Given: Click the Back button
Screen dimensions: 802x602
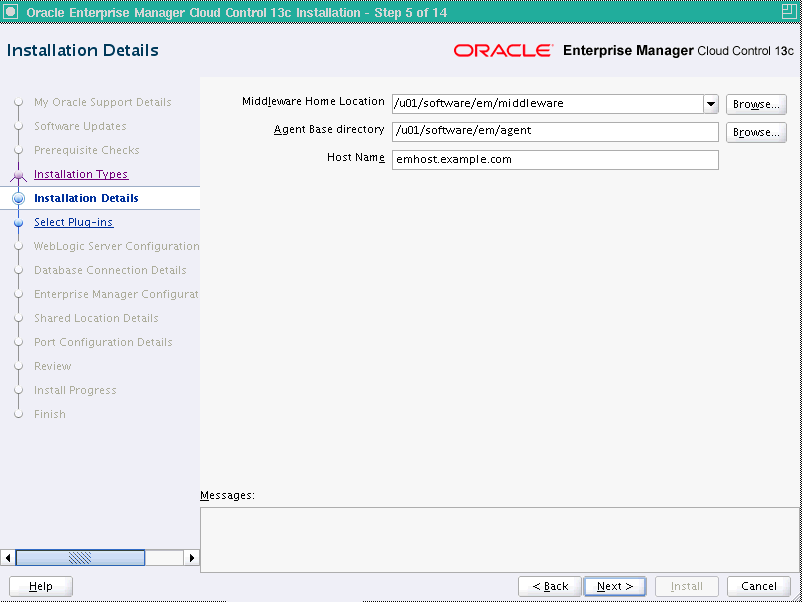Looking at the screenshot, I should [550, 586].
